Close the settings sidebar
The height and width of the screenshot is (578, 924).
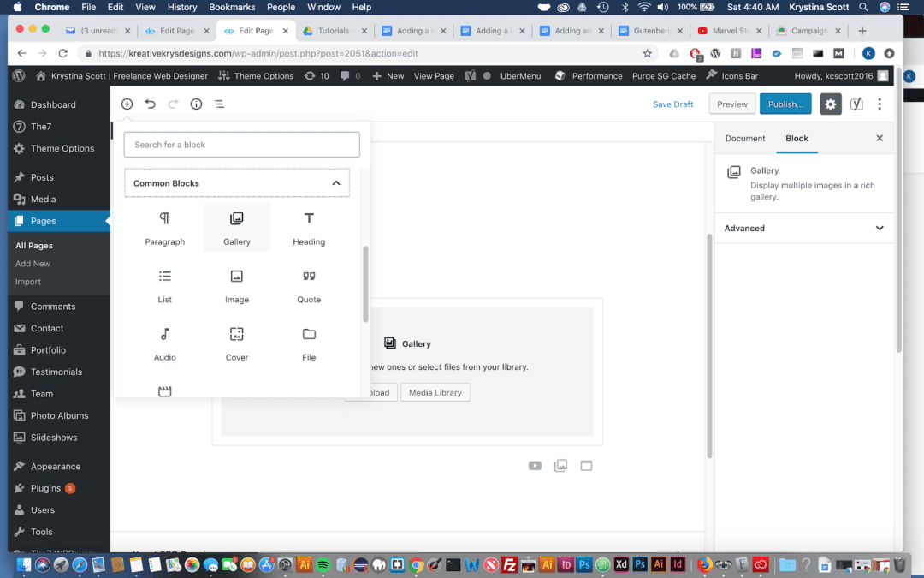880,138
